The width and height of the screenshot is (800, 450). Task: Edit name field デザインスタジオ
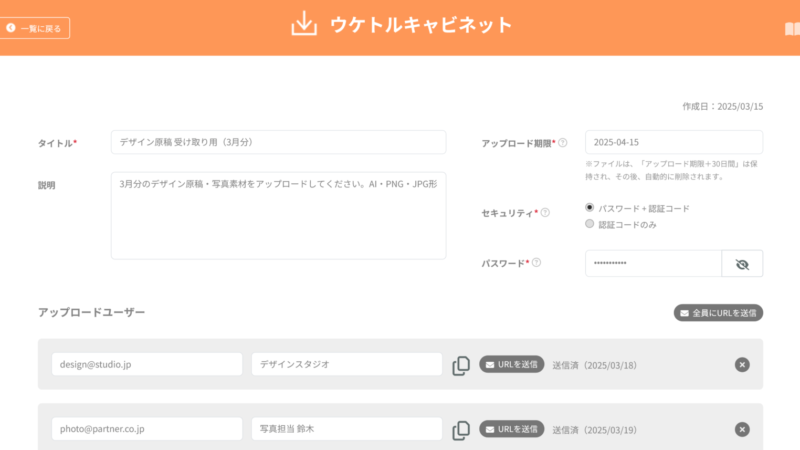coord(347,364)
